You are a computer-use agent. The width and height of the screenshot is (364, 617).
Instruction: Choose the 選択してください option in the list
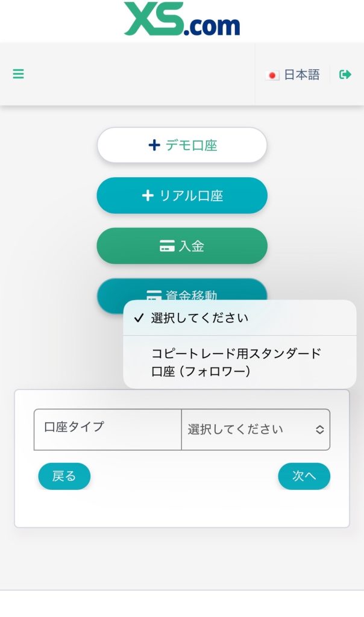pos(199,318)
